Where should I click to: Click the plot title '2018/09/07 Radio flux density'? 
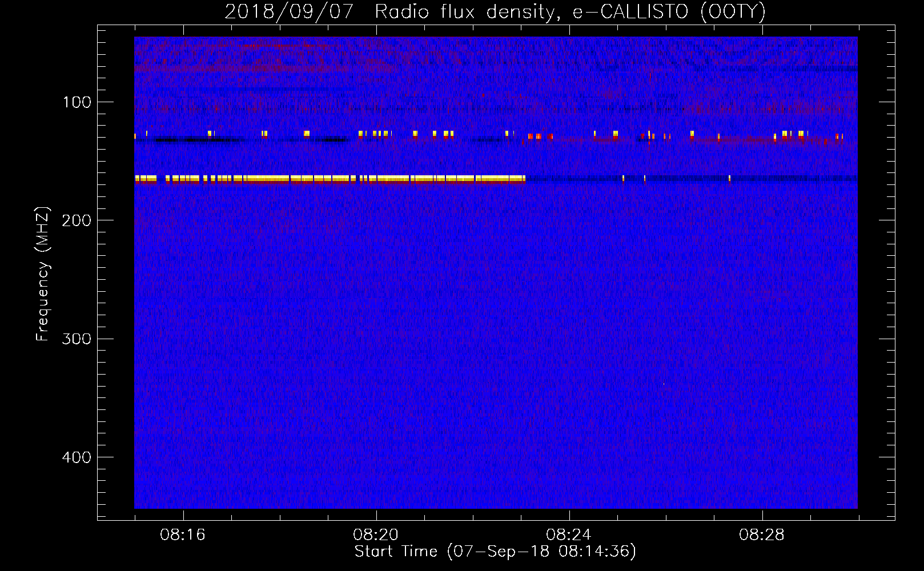point(495,11)
